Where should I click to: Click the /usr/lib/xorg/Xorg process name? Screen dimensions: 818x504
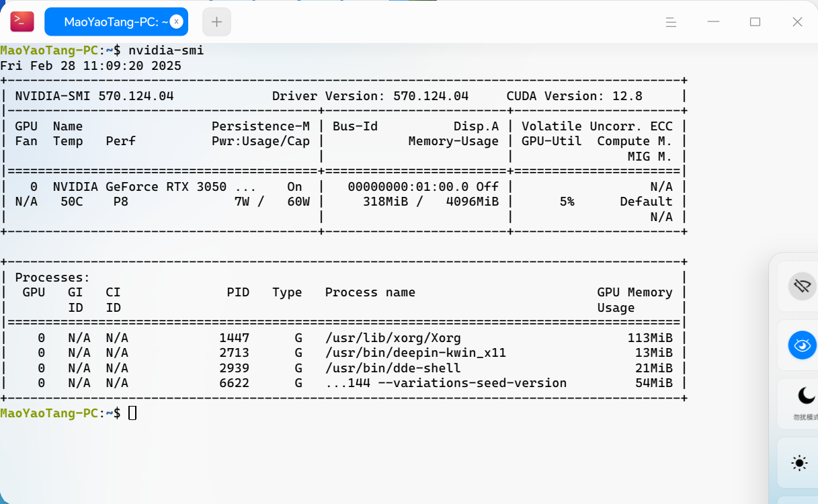point(393,338)
